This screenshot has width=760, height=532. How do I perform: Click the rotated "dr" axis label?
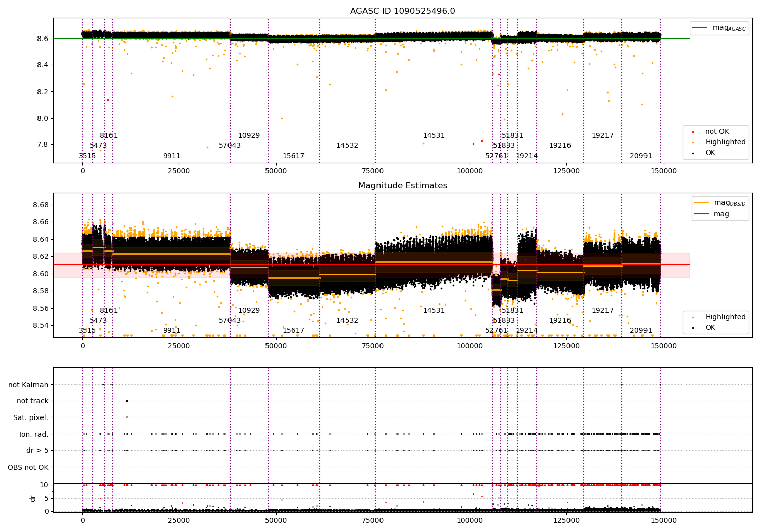click(33, 498)
